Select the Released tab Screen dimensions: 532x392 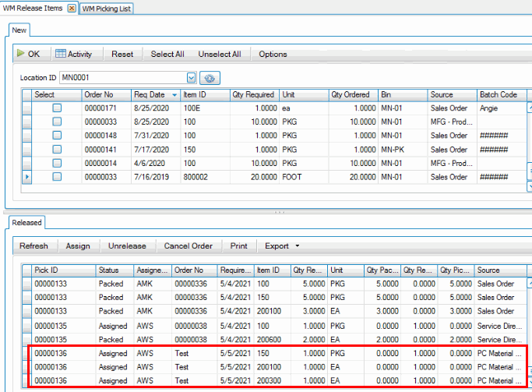(26, 223)
